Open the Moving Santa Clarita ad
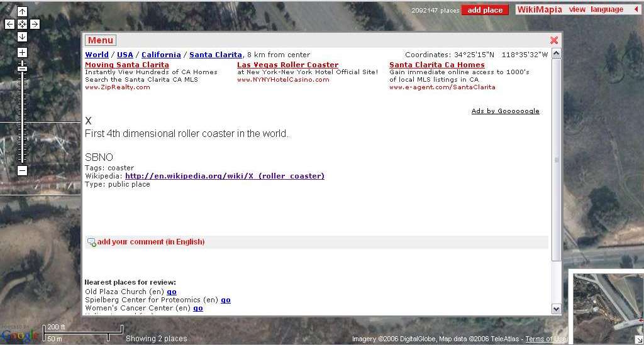644x345 pixels. [127, 65]
